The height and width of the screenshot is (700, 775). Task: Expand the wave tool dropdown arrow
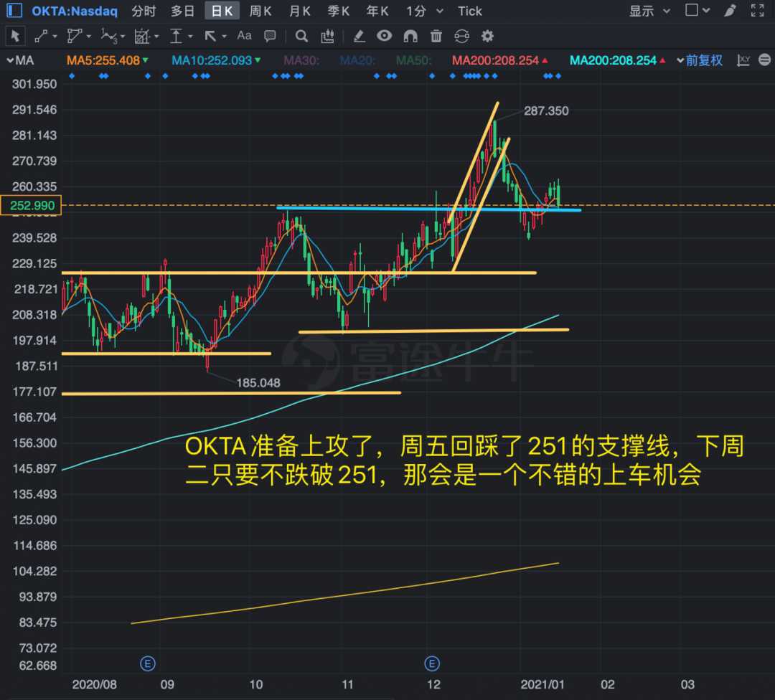click(123, 37)
